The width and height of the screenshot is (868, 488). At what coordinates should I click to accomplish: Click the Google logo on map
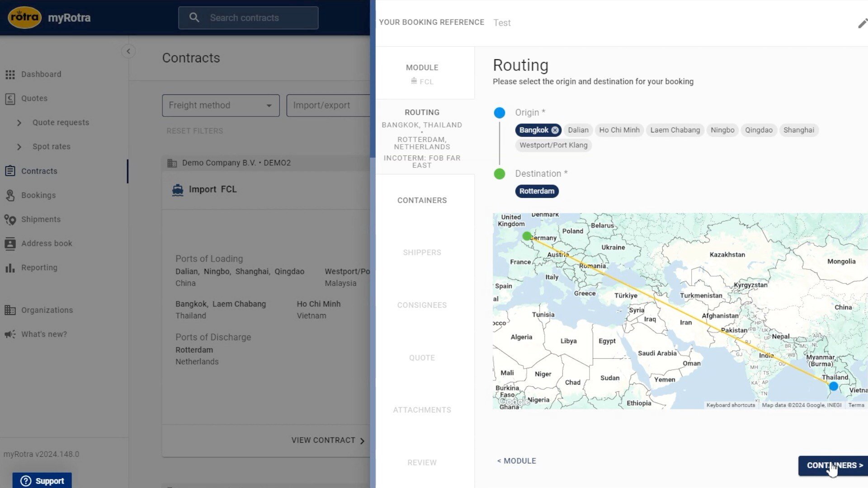(x=514, y=401)
